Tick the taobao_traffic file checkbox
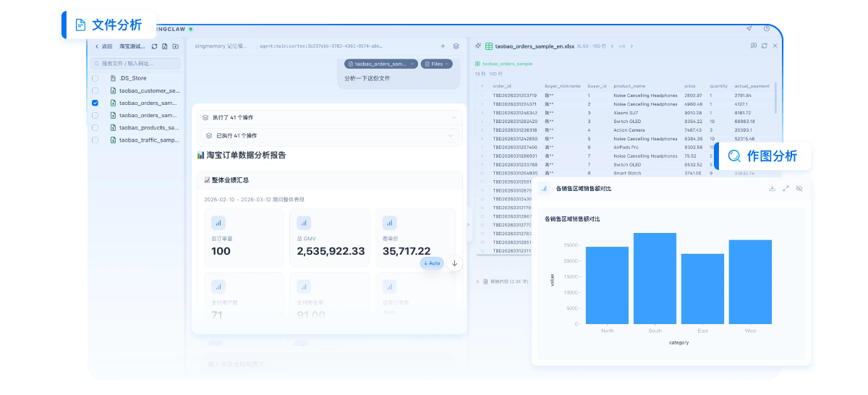Viewport: 868px width, 395px height. 95,140
